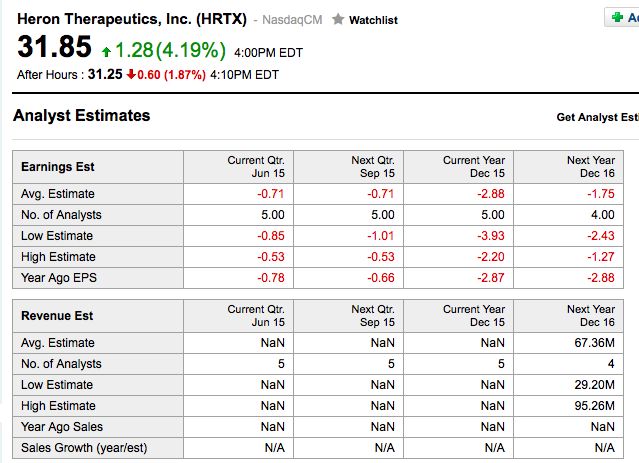Click High Estimate value -2.20
The image size is (639, 463).
(x=491, y=257)
